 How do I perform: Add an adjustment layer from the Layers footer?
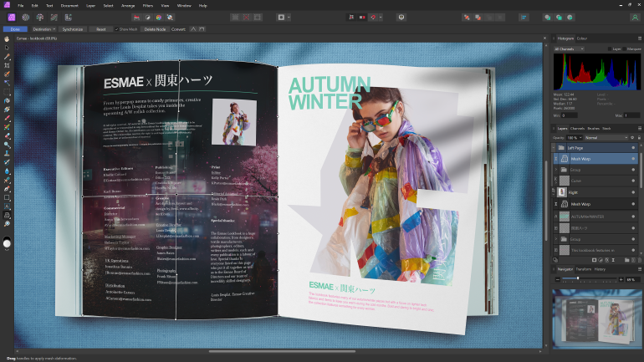point(601,260)
